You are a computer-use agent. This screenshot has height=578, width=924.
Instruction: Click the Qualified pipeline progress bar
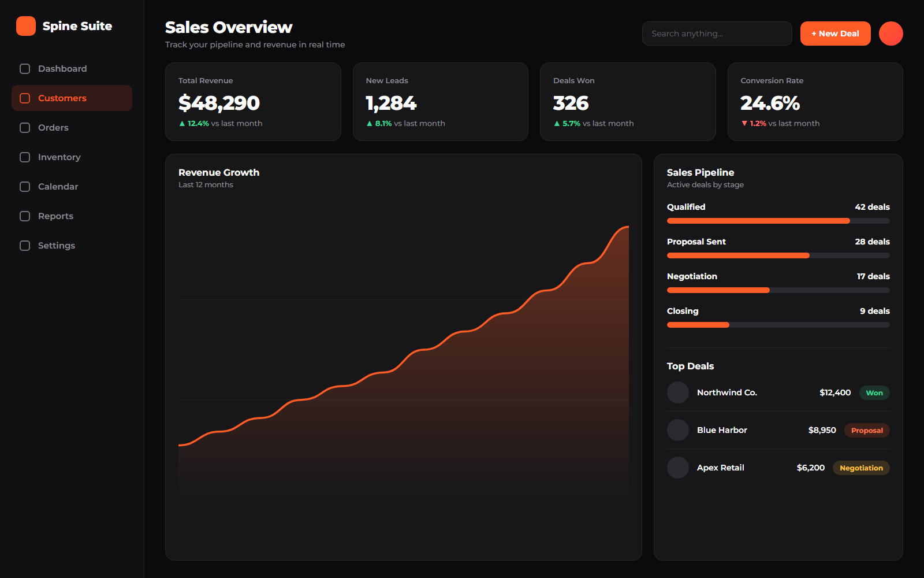pyautogui.click(x=778, y=221)
